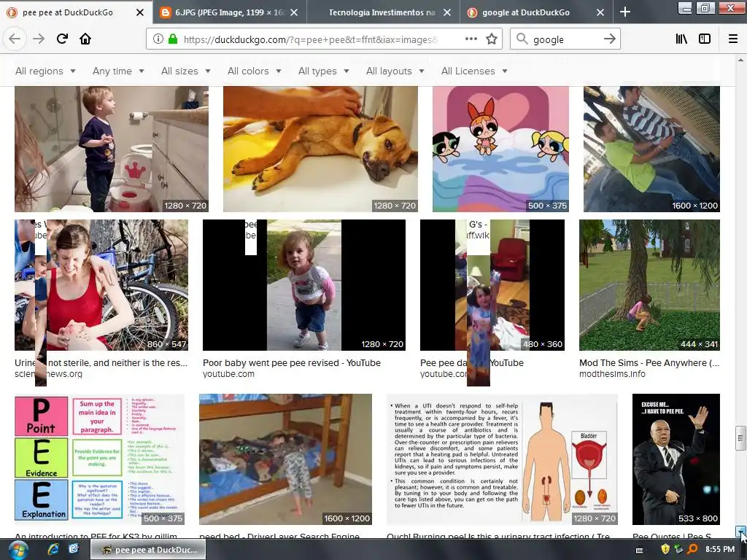This screenshot has width=747, height=560.
Task: Open the Urine not sterile article link
Action: (101, 363)
